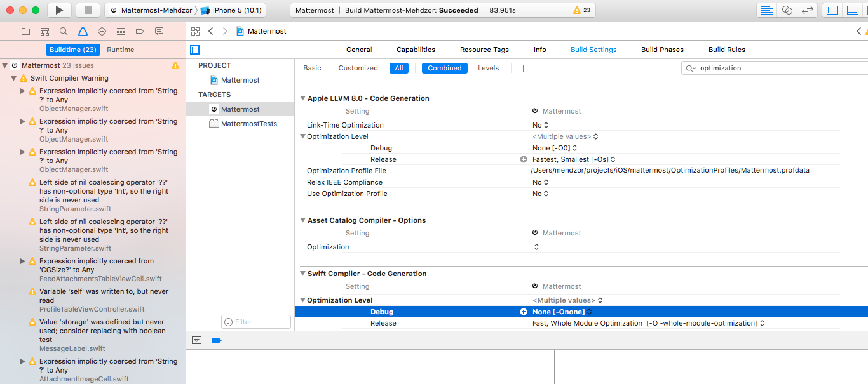Open the Build Phases tab
This screenshot has width=868, height=384.
point(662,50)
